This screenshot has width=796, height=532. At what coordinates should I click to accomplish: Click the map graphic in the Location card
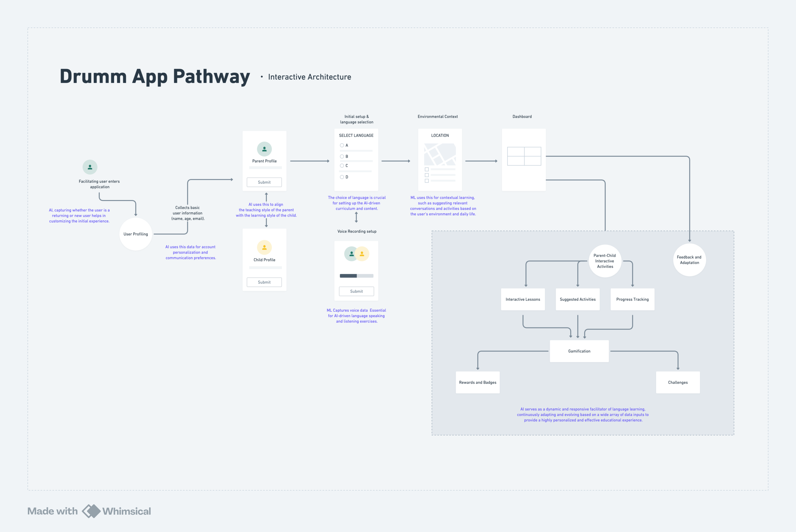coord(440,155)
